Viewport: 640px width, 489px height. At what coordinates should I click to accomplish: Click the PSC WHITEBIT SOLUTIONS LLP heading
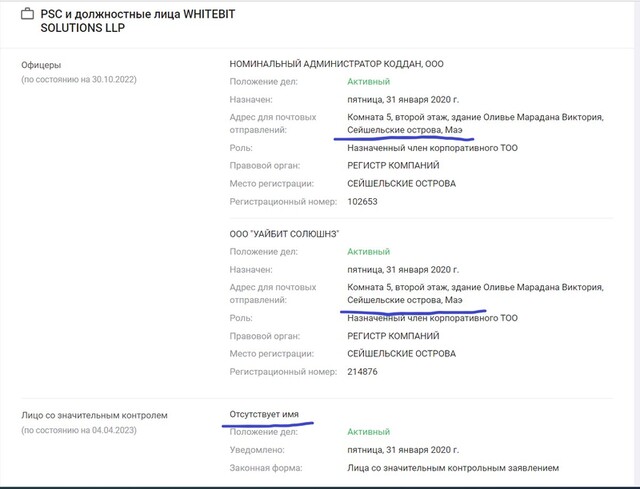tap(127, 20)
